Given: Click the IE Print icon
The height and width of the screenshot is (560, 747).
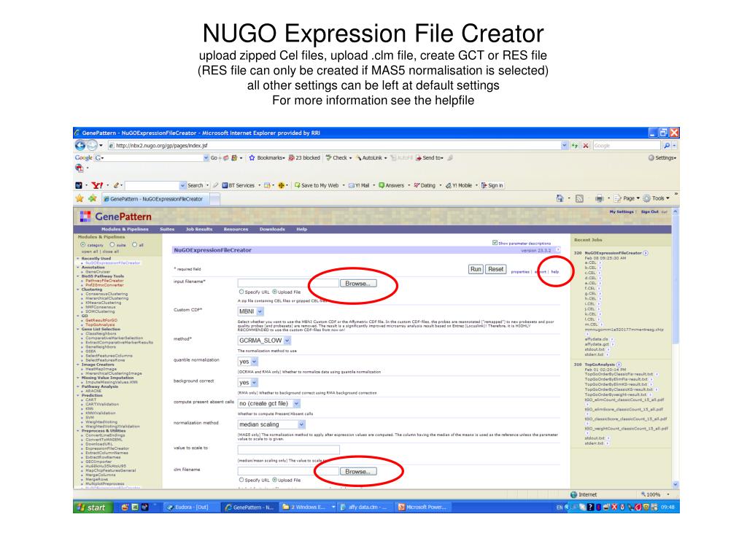Looking at the screenshot, I should 600,198.
